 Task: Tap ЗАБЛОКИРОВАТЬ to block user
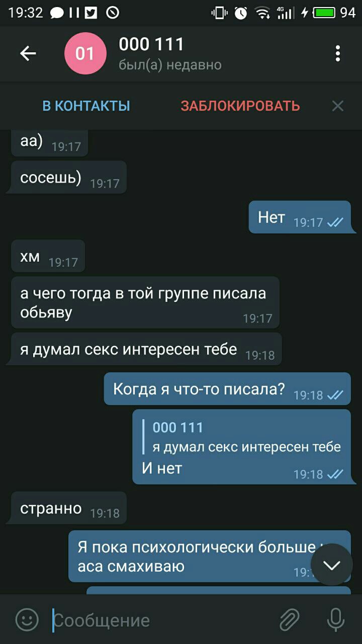[x=240, y=106]
